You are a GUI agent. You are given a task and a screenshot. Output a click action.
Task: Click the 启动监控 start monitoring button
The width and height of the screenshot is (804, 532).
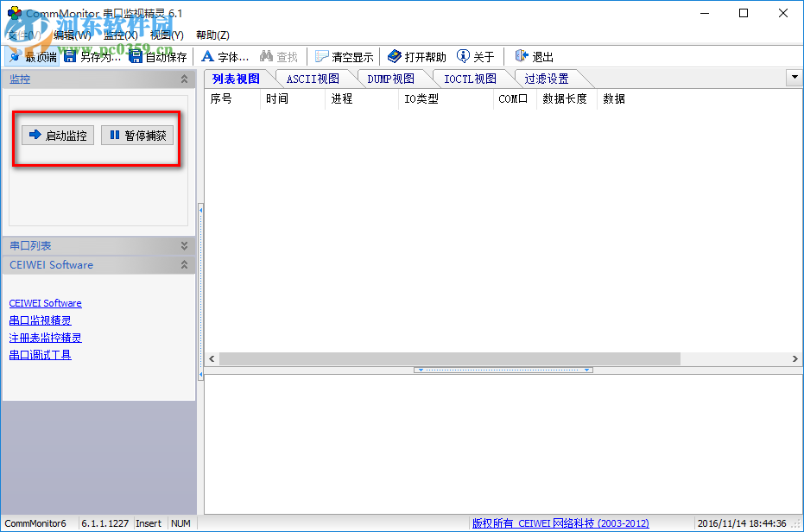(57, 135)
